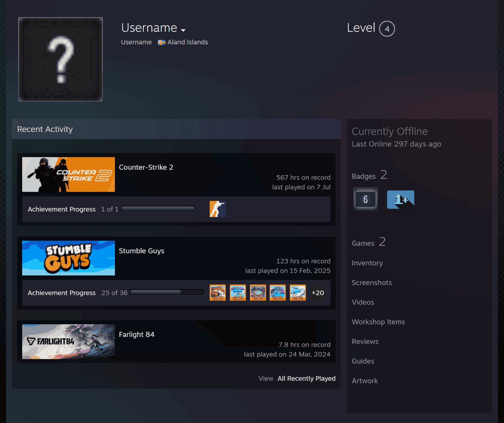
Task: Open the Inventory page
Action: click(367, 263)
